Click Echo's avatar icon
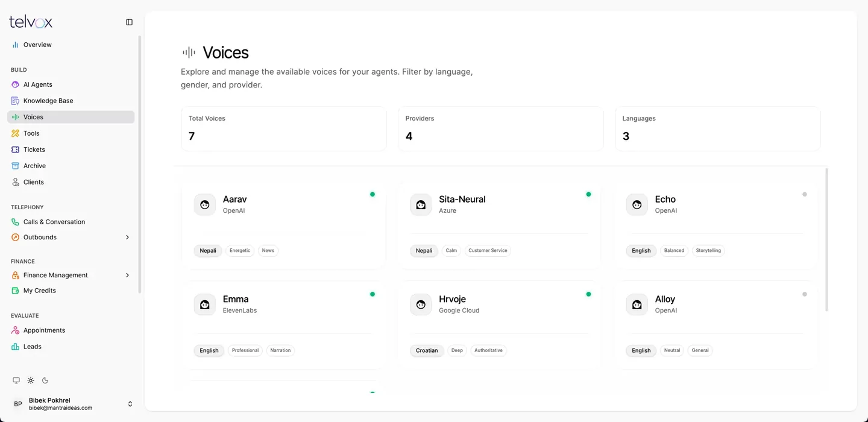This screenshot has height=422, width=868. pyautogui.click(x=637, y=205)
